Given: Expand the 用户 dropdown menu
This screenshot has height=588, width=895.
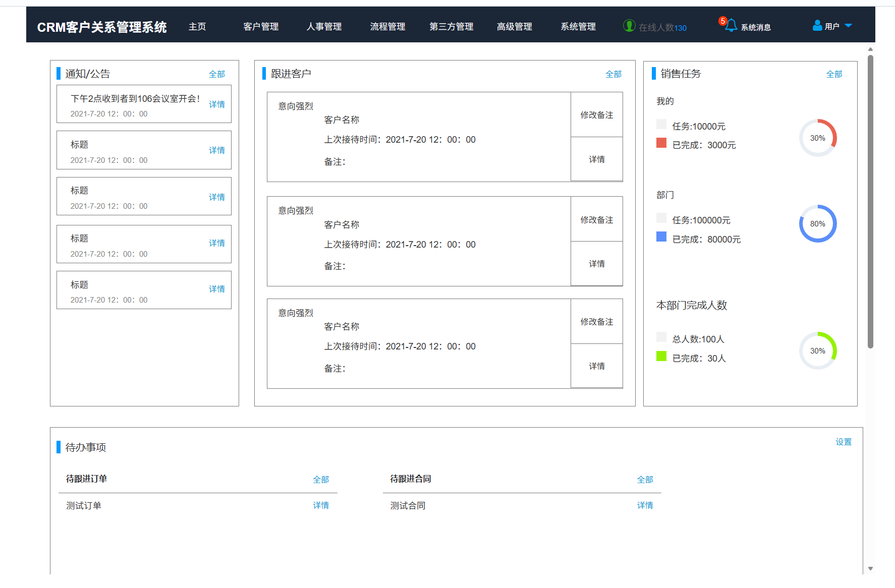Looking at the screenshot, I should [x=849, y=25].
